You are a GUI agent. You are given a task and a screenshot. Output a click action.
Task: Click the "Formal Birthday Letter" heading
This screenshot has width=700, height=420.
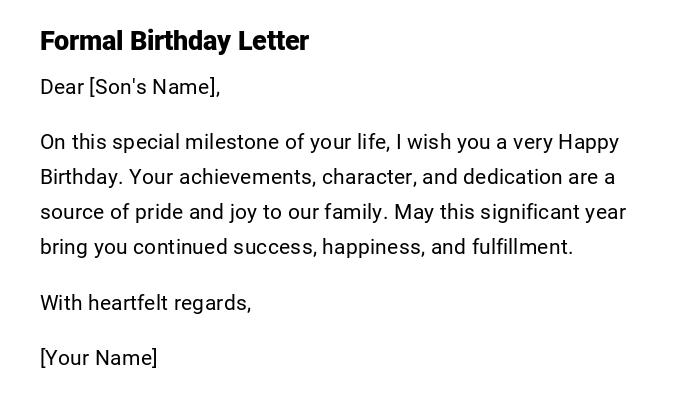click(174, 41)
